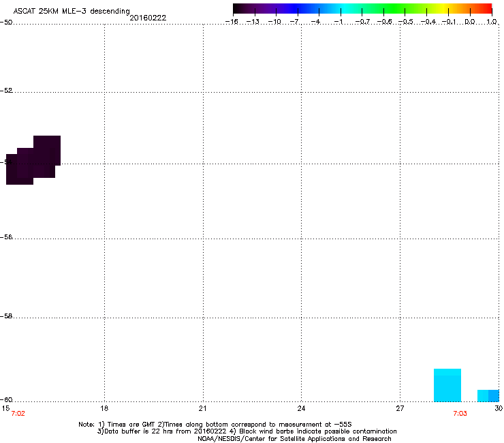Click the red time label '7:03'
This screenshot has width=504, height=443.
pos(460,414)
